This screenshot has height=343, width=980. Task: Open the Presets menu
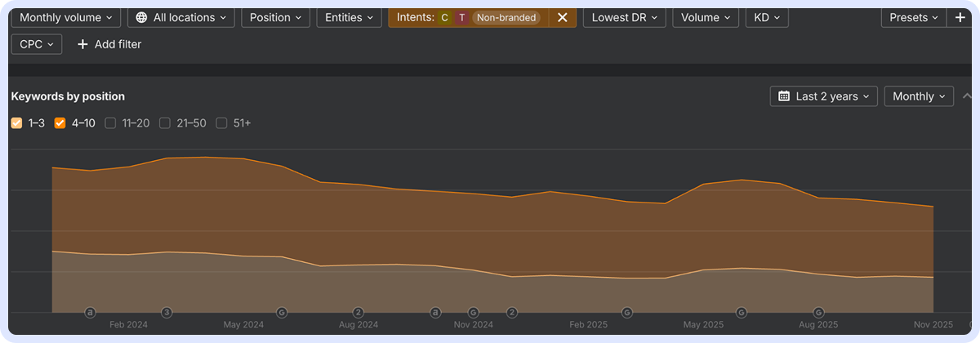[913, 17]
